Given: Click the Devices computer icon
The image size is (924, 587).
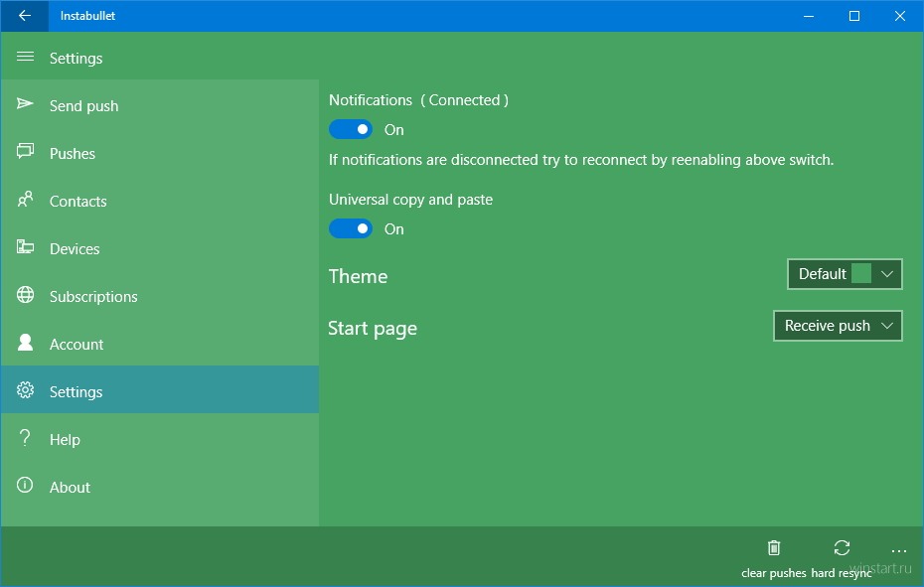Looking at the screenshot, I should click(25, 247).
